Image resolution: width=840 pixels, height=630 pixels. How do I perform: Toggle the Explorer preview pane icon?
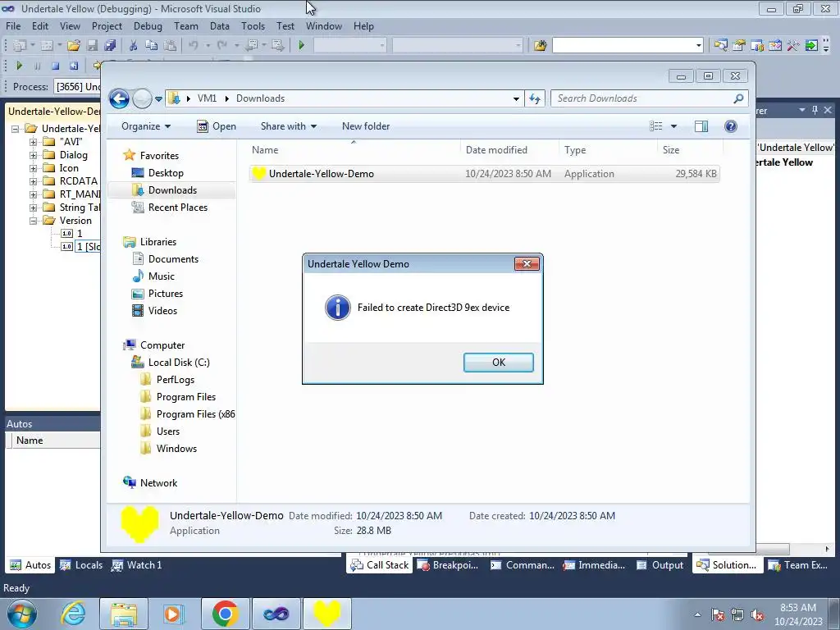701,126
